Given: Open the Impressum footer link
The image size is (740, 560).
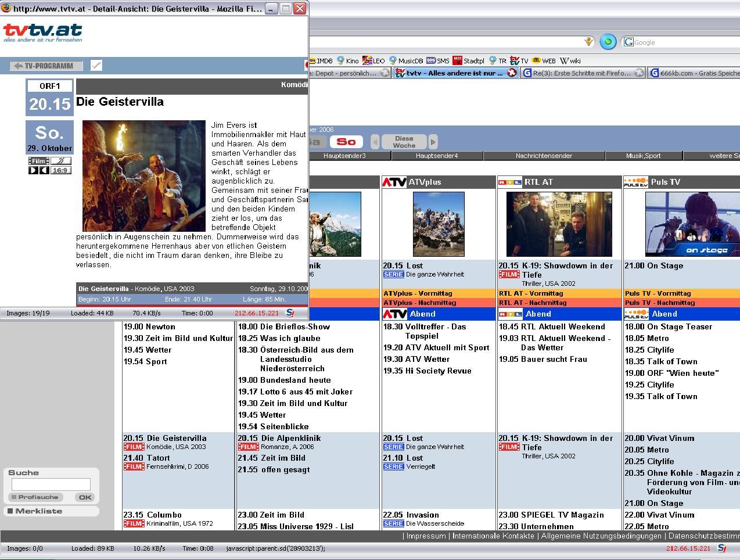Looking at the screenshot, I should click(x=426, y=536).
